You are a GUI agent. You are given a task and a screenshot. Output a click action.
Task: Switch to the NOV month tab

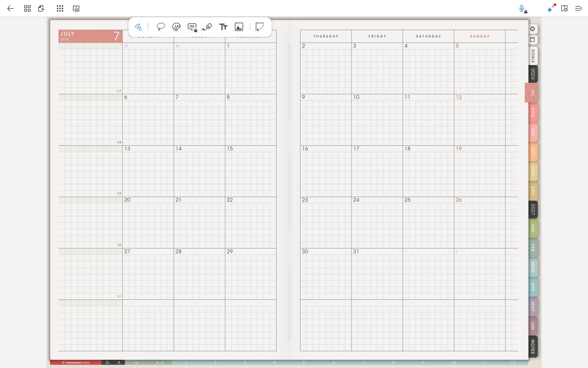coord(533,171)
